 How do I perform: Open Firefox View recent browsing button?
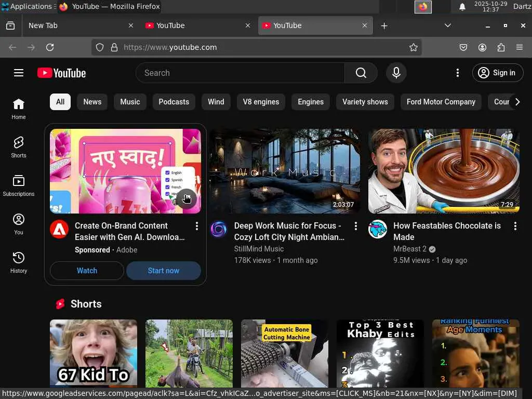click(x=10, y=25)
